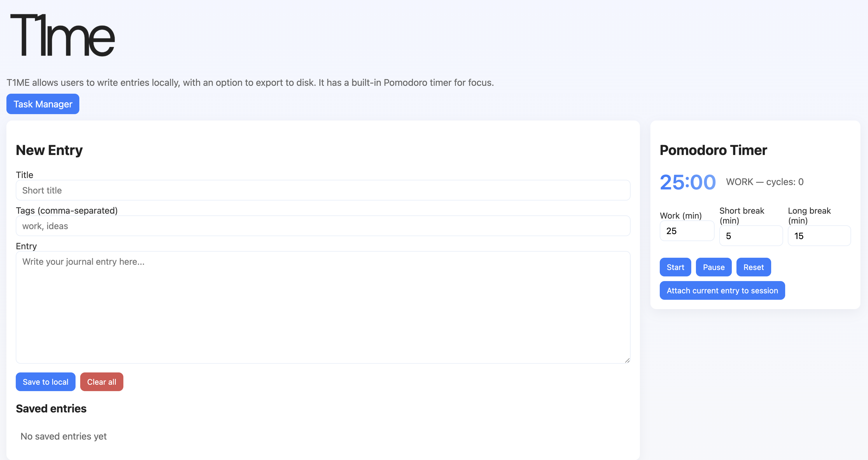
Task: Grab the textarea resize handle corner
Action: point(627,360)
